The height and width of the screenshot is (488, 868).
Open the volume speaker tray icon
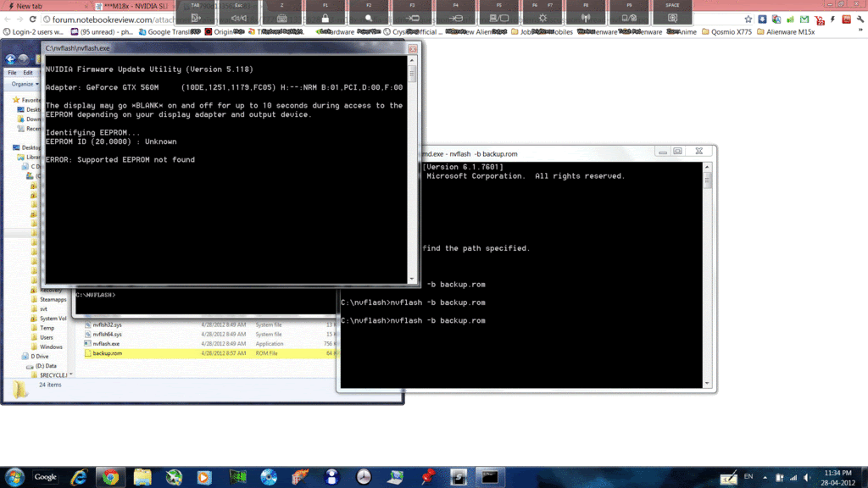[x=807, y=478]
